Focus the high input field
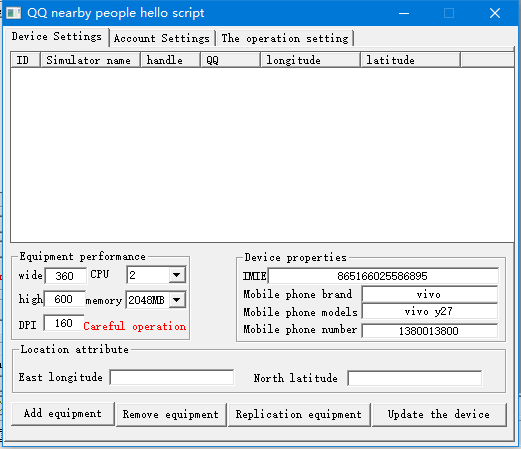521x449 pixels. [64, 299]
